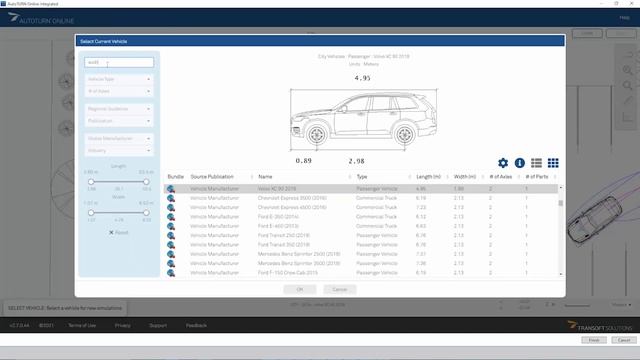Image resolution: width=640 pixels, height=360 pixels.
Task: Switch to list view icon
Action: (x=536, y=163)
